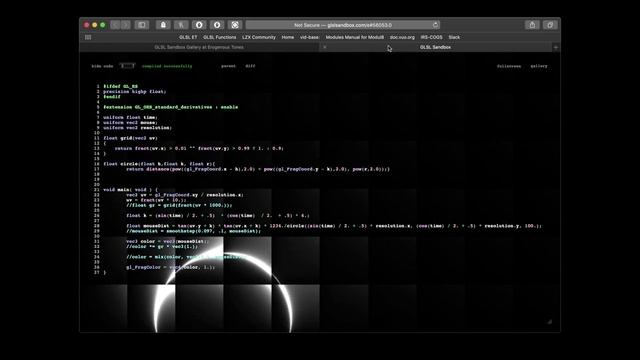Show the tab overview button
This screenshot has width=640, height=360.
(550, 25)
